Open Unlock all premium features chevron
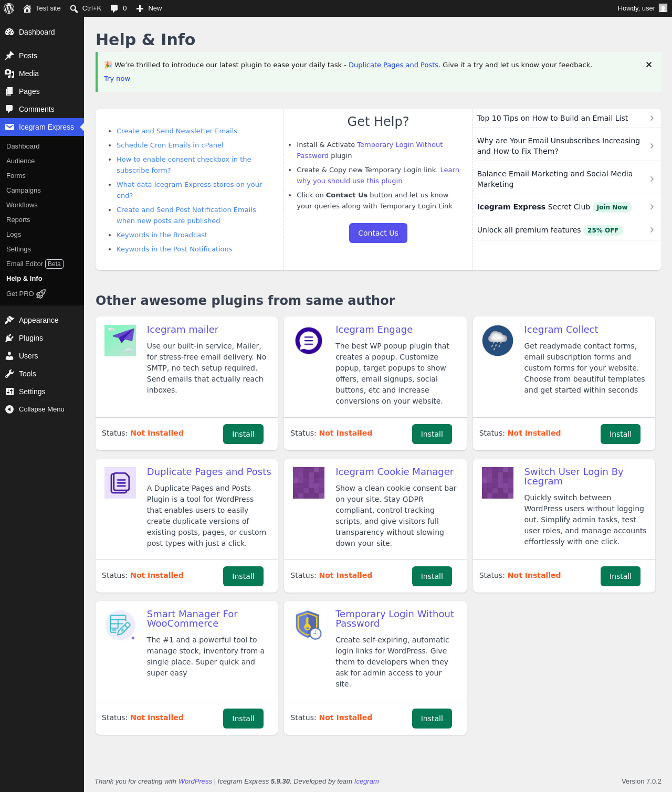The height and width of the screenshot is (792, 672). tap(652, 230)
